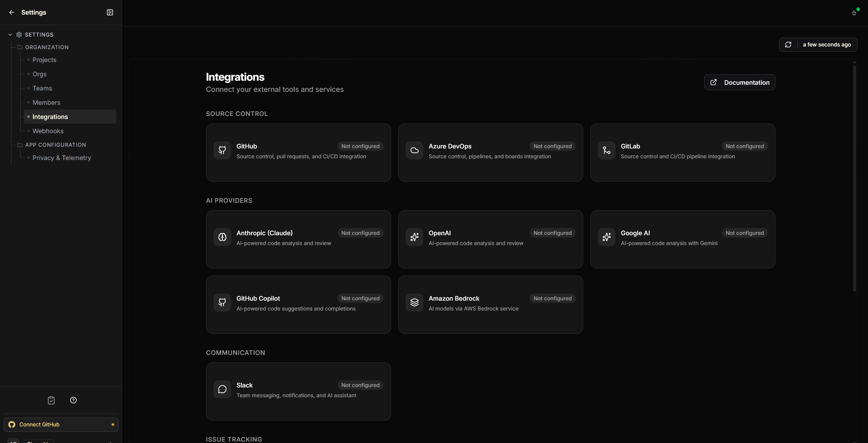868x443 pixels.
Task: Click the Amazon Bedrock layers icon
Action: click(x=414, y=302)
